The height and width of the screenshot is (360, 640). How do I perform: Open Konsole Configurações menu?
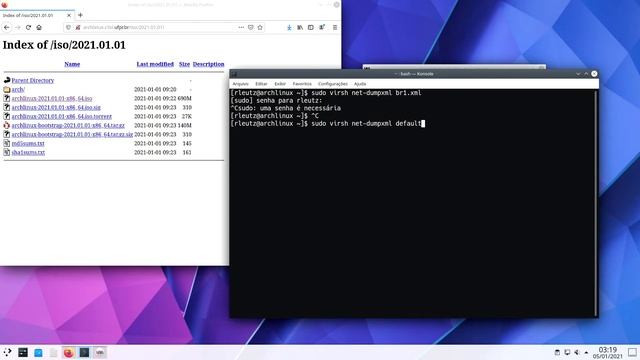click(x=333, y=84)
